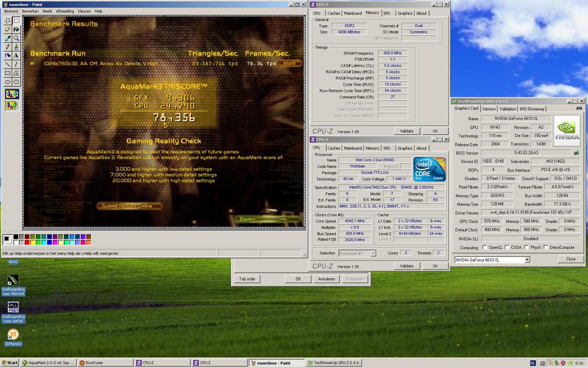The image size is (588, 368).
Task: Select the Pick Color eyedropper tool
Action: pyautogui.click(x=7, y=38)
